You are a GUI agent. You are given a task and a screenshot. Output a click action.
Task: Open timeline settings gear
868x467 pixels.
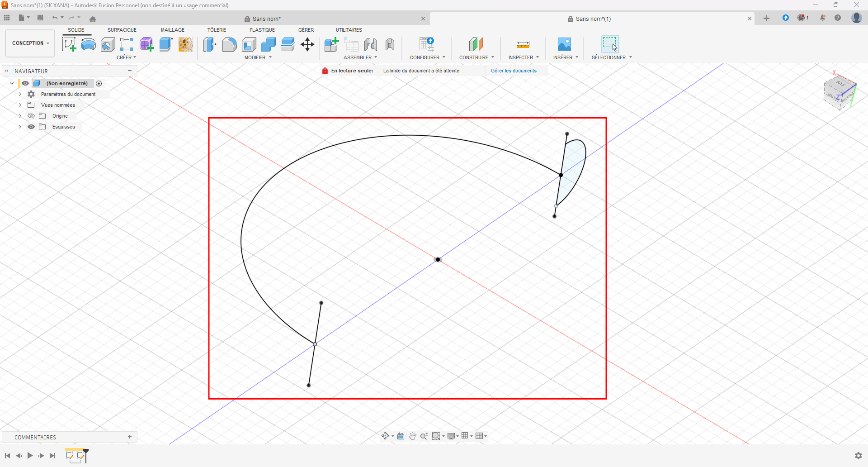(859, 456)
